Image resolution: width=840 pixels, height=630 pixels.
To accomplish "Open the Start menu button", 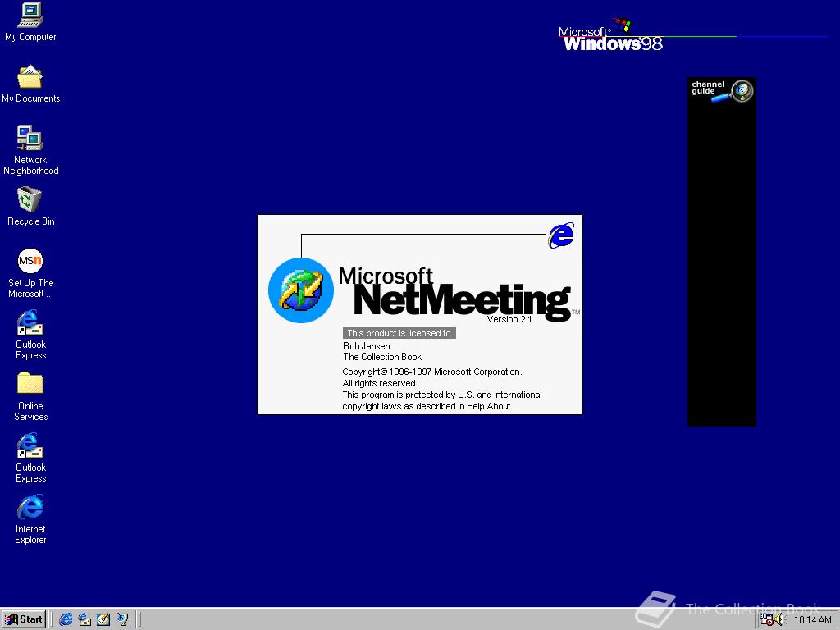I will click(24, 619).
